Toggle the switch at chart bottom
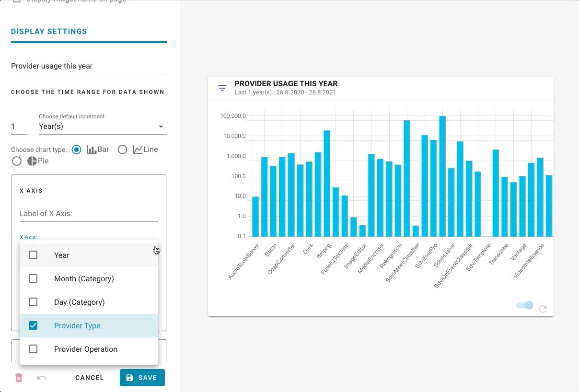Image resolution: width=579 pixels, height=392 pixels. (525, 305)
